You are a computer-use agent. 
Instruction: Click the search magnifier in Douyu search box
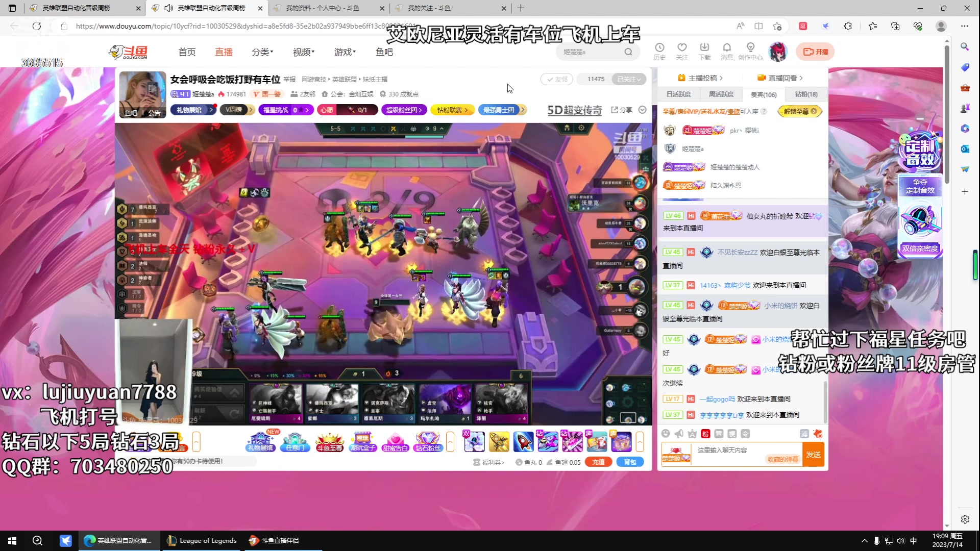click(x=628, y=52)
